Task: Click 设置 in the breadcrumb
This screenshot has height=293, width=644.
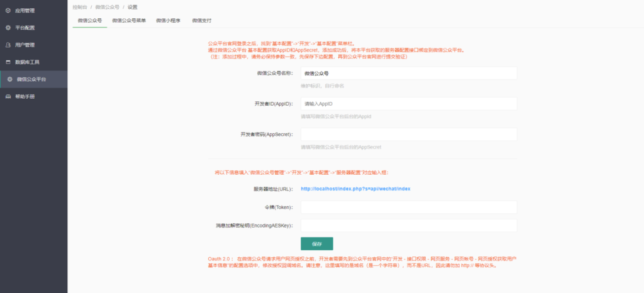Action: coord(132,7)
